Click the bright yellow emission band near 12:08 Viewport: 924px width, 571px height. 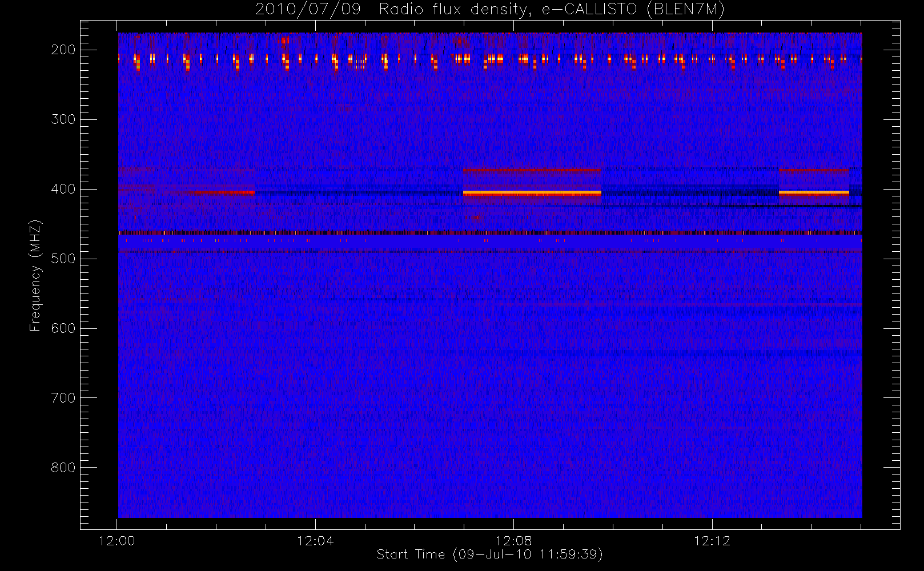click(x=532, y=193)
